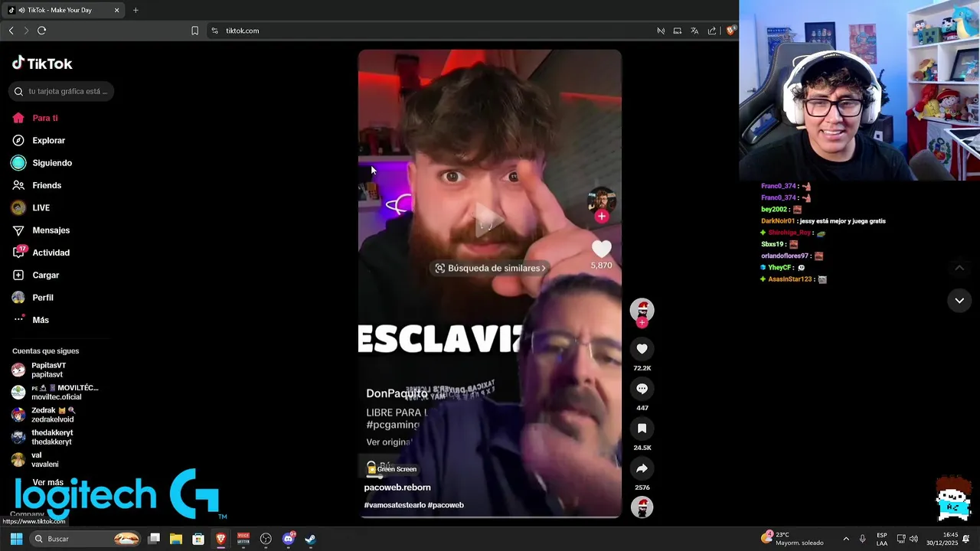Click the TikTok logo in the sidebar

point(42,64)
